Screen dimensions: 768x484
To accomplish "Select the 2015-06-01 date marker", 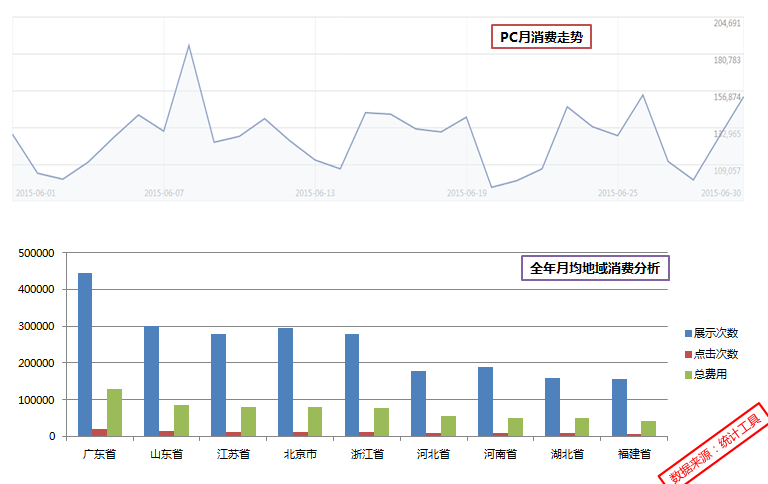I will [36, 193].
